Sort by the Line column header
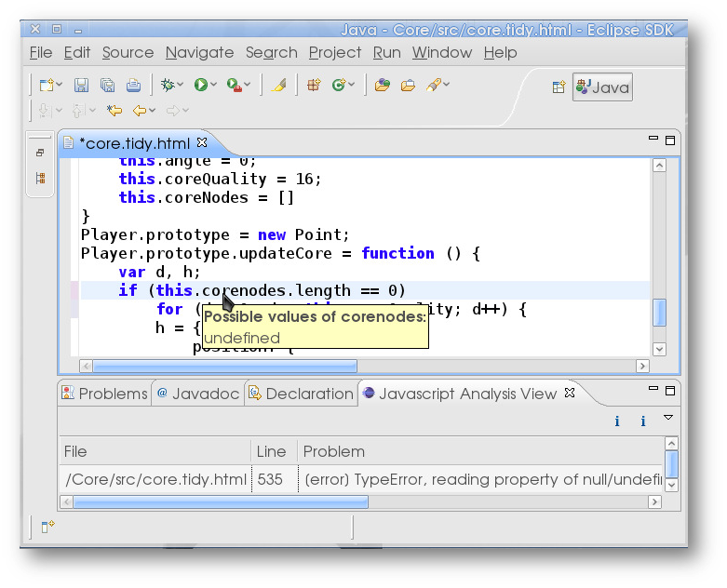Image resolution: width=727 pixels, height=588 pixels. click(274, 451)
